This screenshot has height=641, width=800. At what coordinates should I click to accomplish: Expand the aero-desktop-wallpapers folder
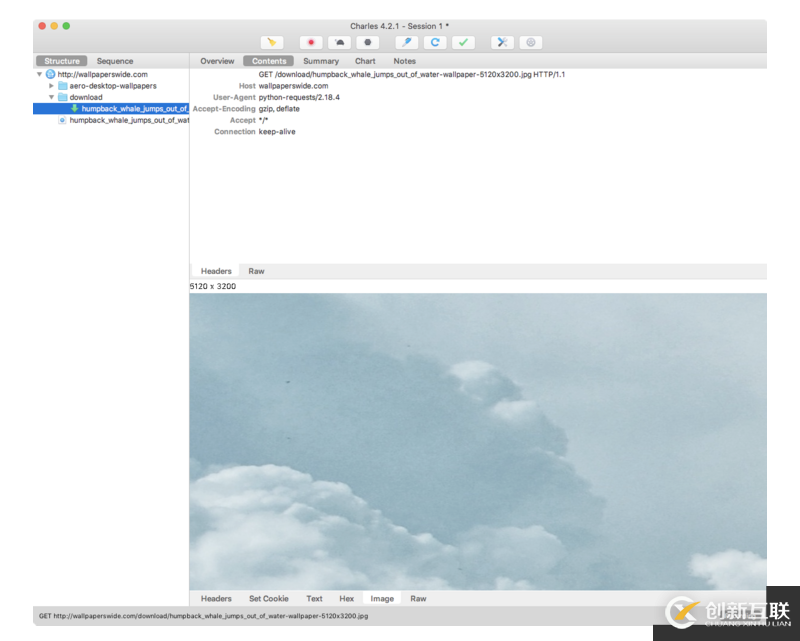[x=51, y=86]
